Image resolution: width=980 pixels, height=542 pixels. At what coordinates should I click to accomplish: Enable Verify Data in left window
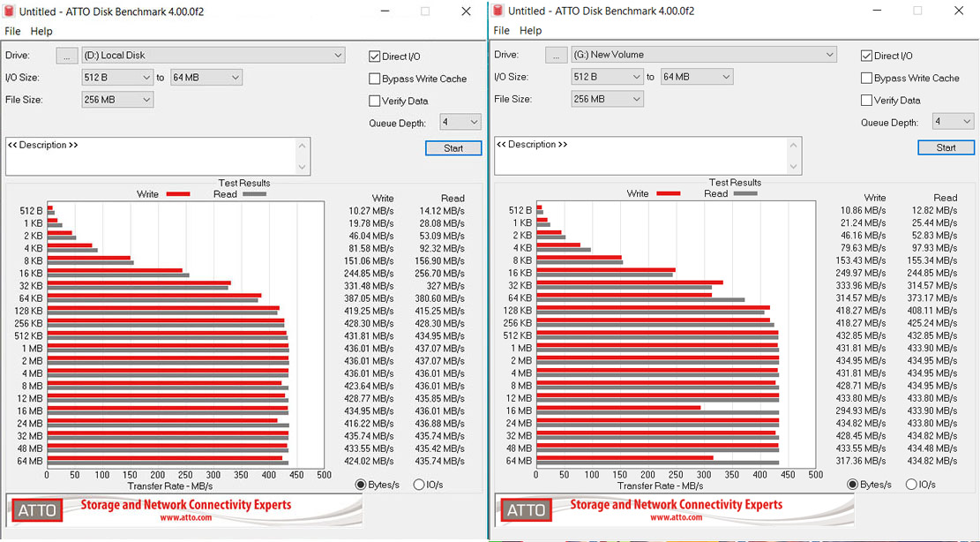coord(374,101)
